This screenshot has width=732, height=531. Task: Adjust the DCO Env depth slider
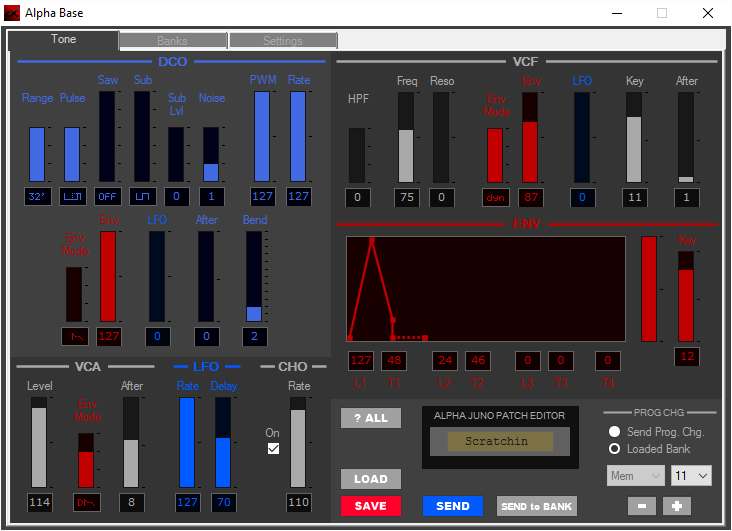108,276
